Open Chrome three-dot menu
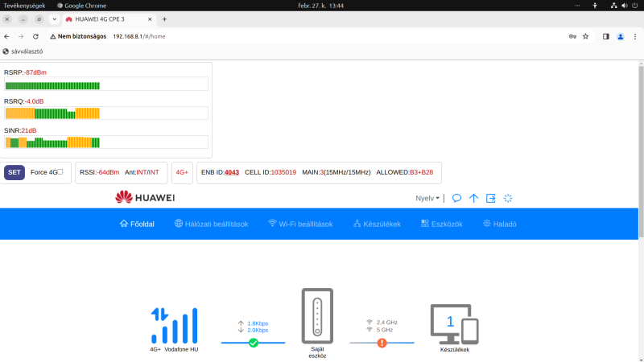This screenshot has height=362, width=644. 635,36
